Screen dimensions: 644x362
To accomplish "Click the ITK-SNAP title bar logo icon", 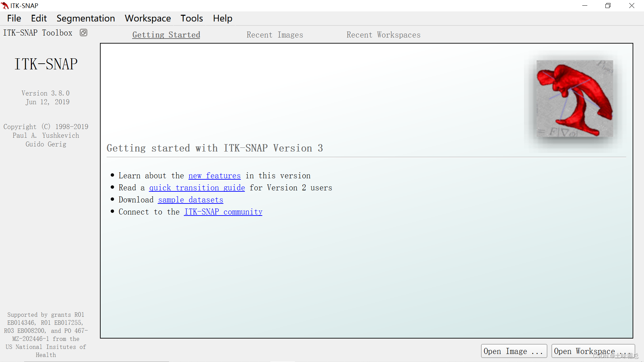I will pos(5,5).
